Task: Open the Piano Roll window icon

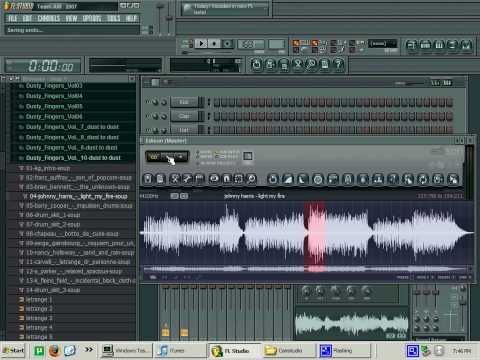Action: tap(439, 45)
